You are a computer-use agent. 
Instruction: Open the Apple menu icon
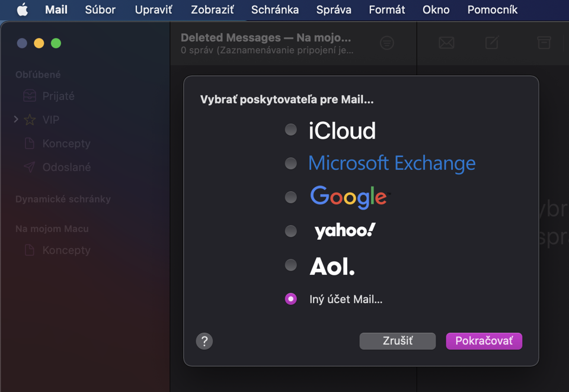[x=23, y=10]
